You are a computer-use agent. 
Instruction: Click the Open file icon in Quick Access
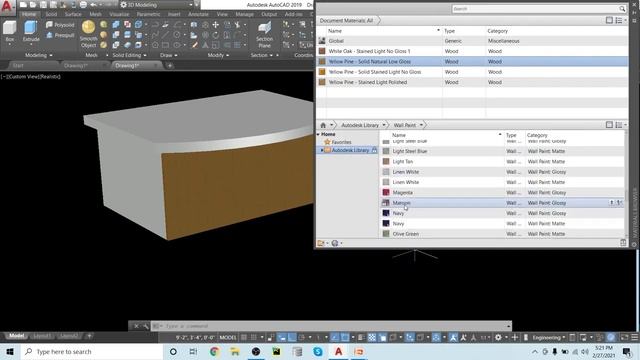click(33, 5)
